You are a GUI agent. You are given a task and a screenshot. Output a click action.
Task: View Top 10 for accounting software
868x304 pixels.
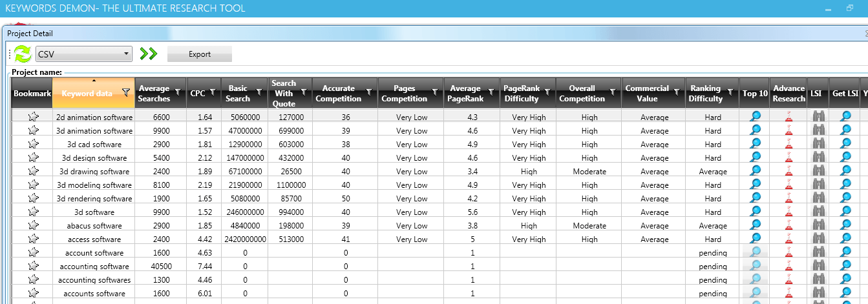(755, 266)
